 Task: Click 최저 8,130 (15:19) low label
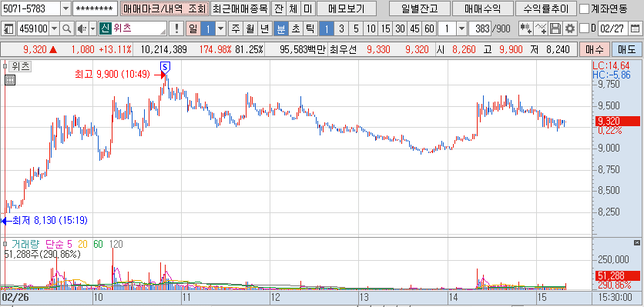50,221
